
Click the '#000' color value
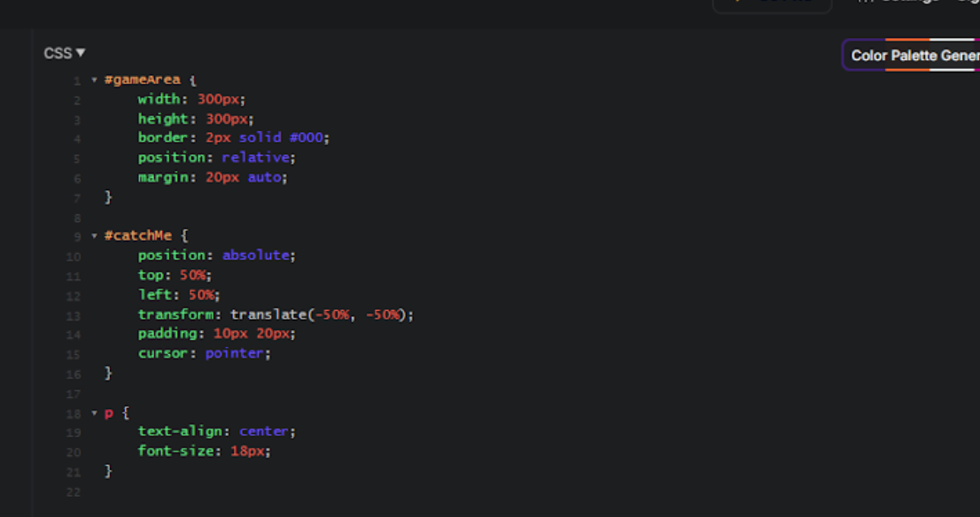click(307, 137)
